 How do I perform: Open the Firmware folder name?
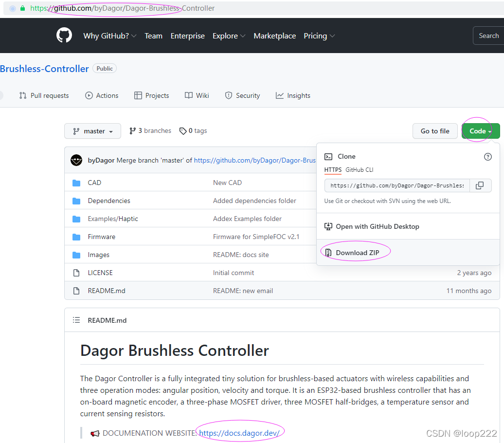pos(102,237)
